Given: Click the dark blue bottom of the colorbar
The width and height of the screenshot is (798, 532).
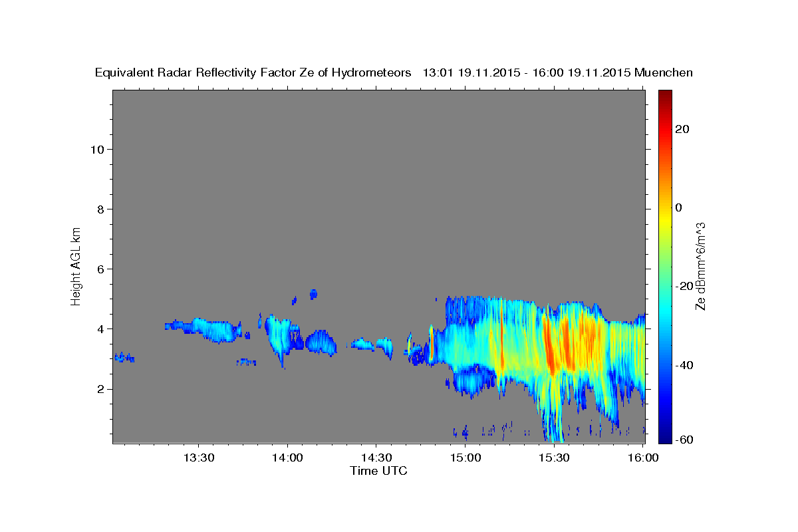Looking at the screenshot, I should [664, 437].
